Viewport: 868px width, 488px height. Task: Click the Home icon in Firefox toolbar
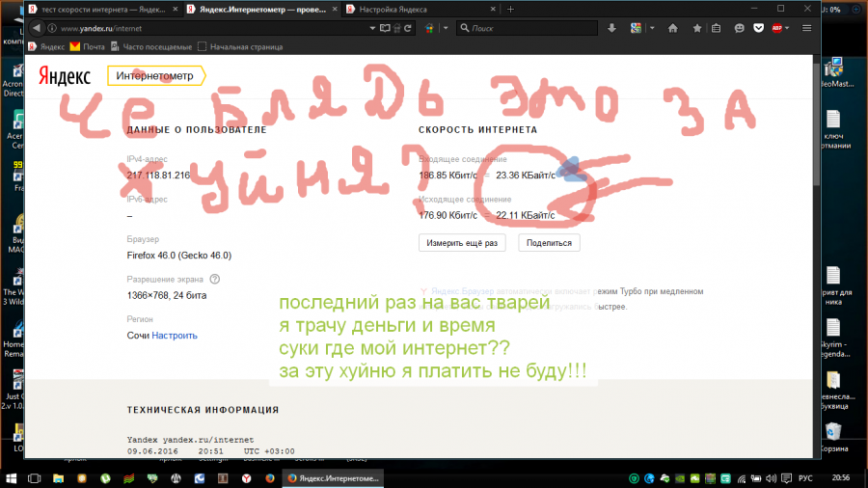click(672, 28)
